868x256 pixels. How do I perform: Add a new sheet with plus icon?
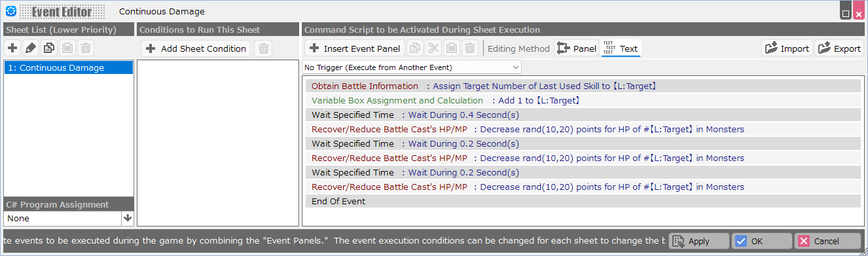(x=12, y=48)
